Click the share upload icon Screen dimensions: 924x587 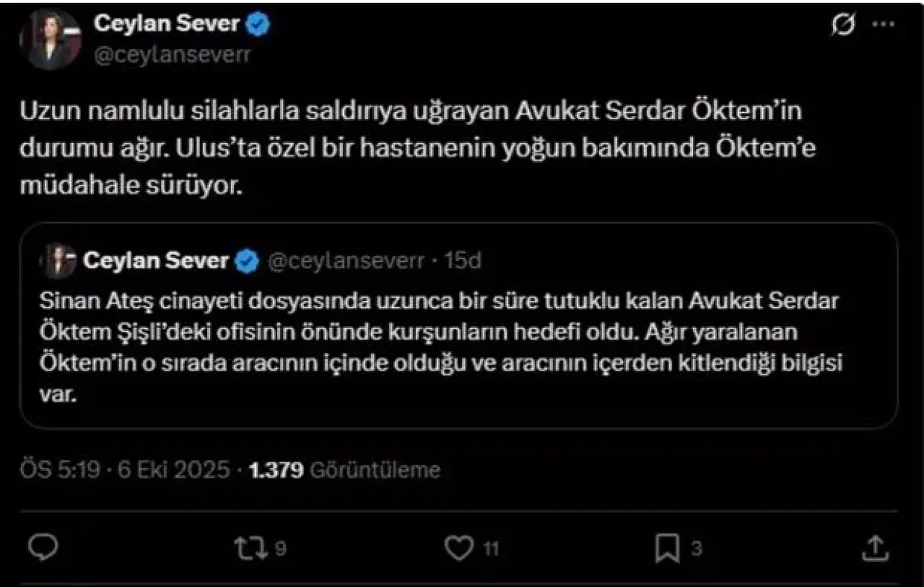[x=875, y=548]
